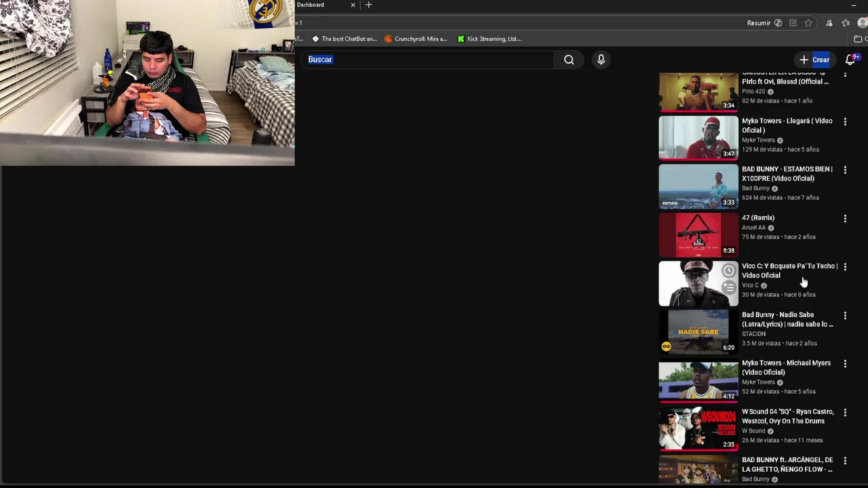
Task: Open the Myke Towers Llegará thumbnail
Action: [x=698, y=138]
